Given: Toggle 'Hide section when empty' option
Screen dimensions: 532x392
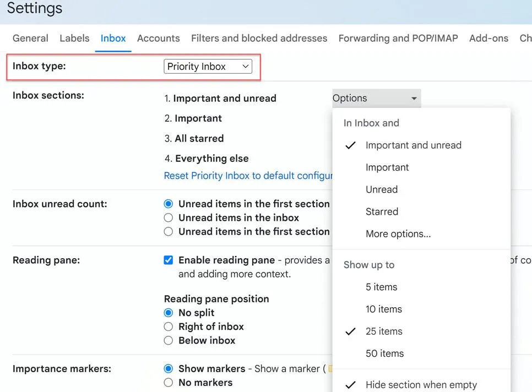Looking at the screenshot, I should pyautogui.click(x=421, y=384).
